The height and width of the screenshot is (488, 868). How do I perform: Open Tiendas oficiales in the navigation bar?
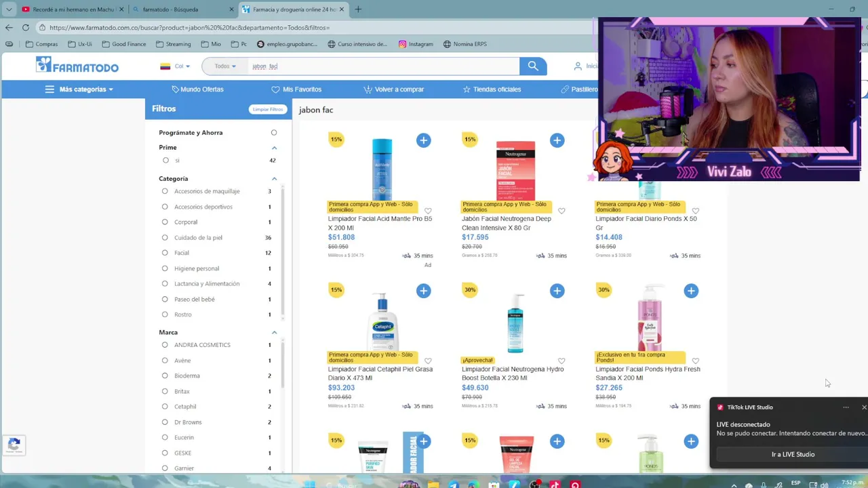click(492, 89)
